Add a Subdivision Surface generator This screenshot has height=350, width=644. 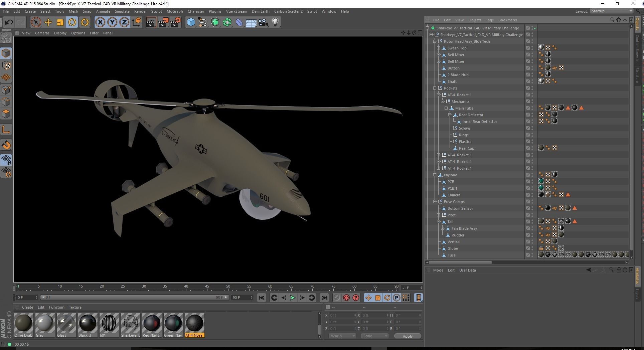click(x=215, y=22)
